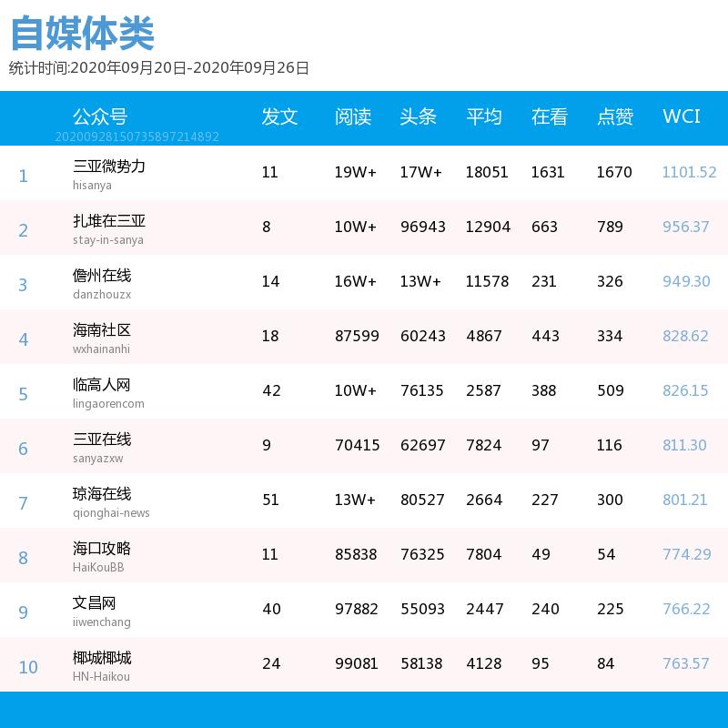Select the WCI score 1101.52
This screenshot has width=728, height=728.
pos(688,172)
